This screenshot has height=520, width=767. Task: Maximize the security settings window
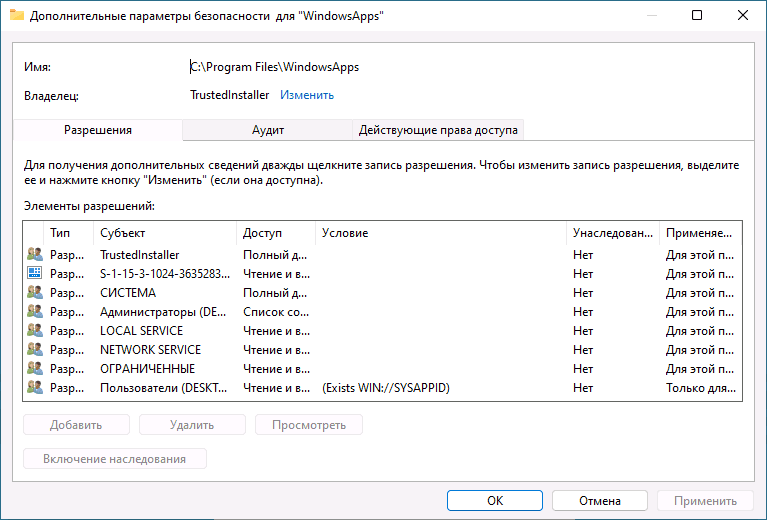(697, 15)
